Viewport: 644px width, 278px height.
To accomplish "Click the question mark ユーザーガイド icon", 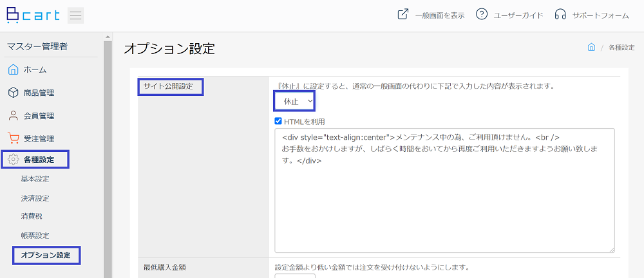I will click(x=481, y=14).
